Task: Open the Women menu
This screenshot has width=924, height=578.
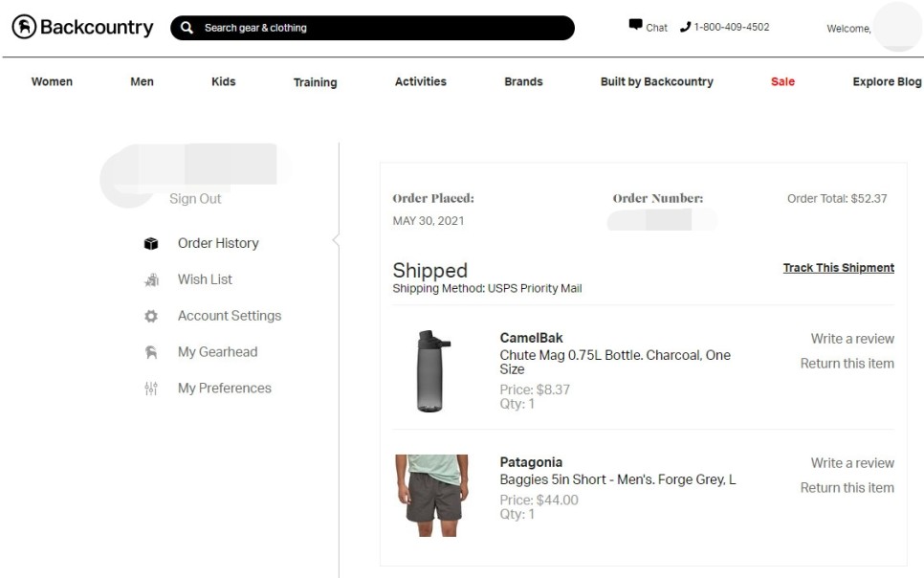Action: tap(52, 81)
